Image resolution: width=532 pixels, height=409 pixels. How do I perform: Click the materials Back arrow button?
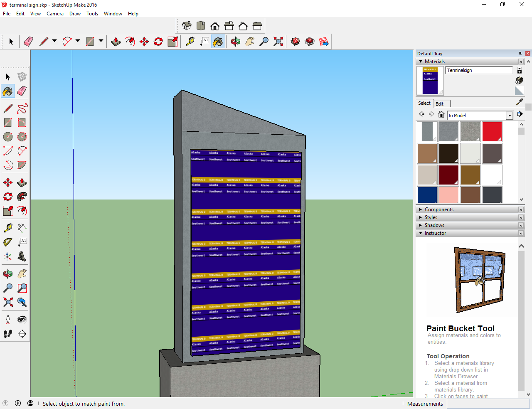[x=421, y=114]
